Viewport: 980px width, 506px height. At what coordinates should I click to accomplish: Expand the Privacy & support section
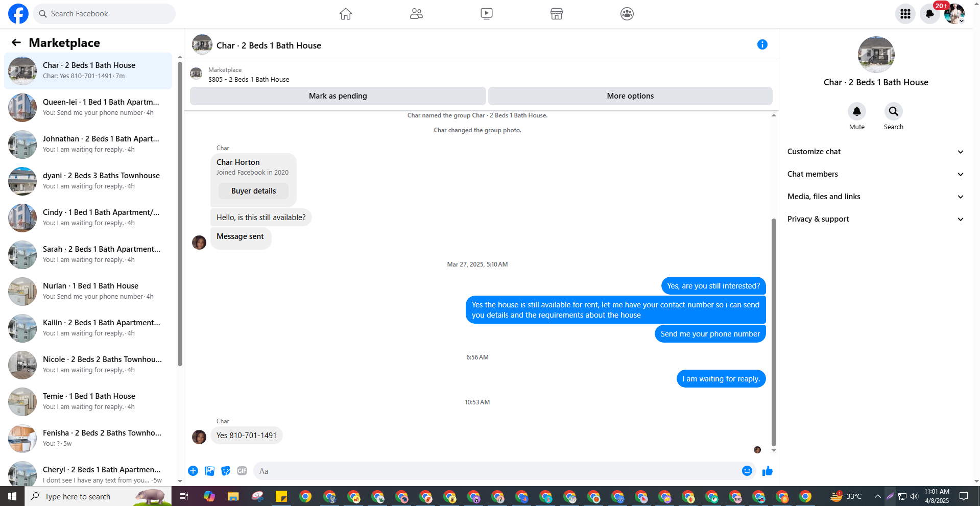point(875,219)
